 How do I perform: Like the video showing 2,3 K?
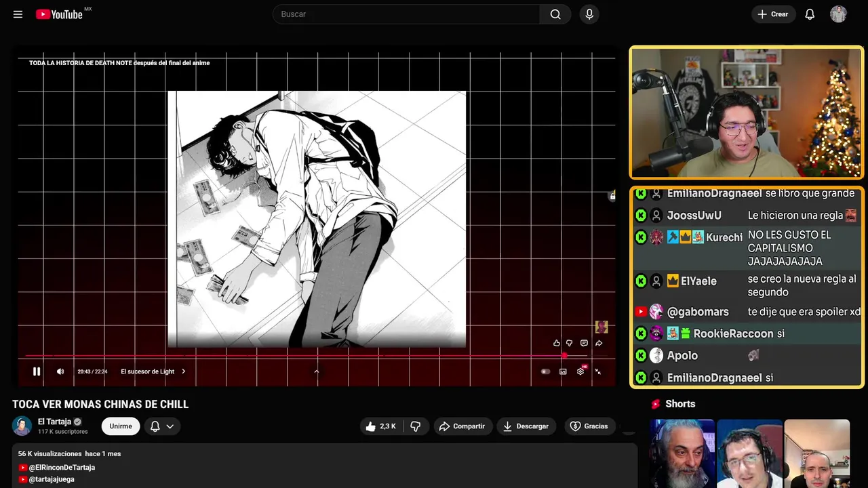tap(380, 426)
